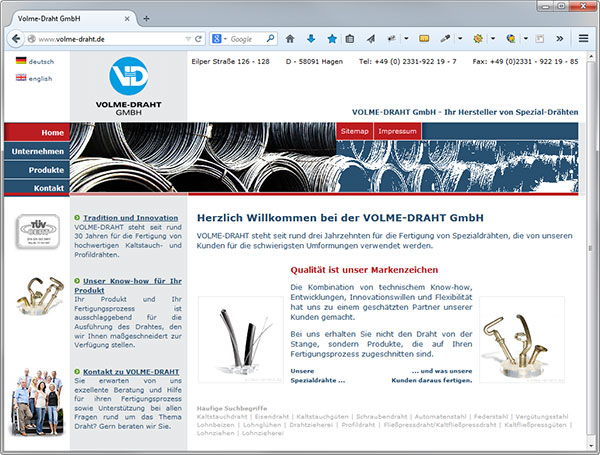Click green bullet beside Kontakt zu VOLME-DRAHT

pos(77,372)
